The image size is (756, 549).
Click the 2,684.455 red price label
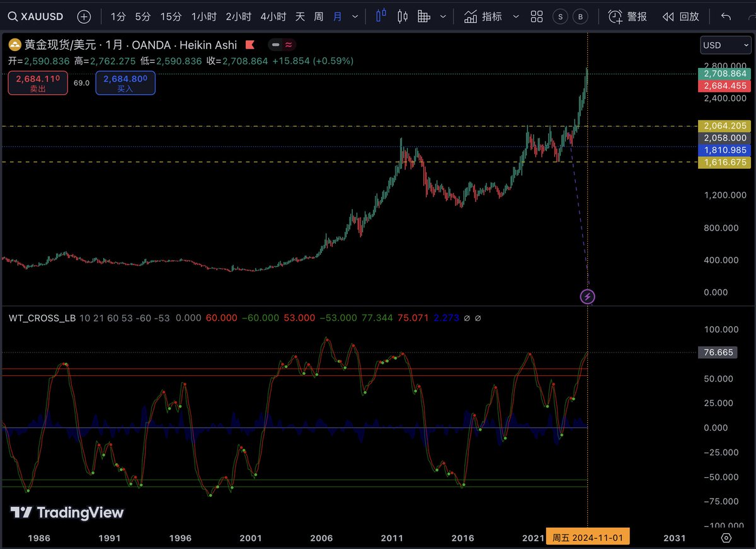[723, 86]
